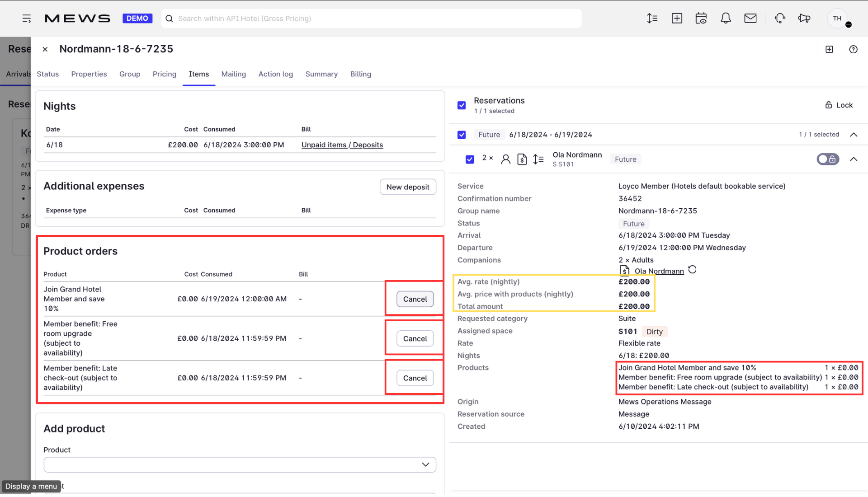Click the Total amount value £200.00
The image size is (868, 497).
click(634, 306)
